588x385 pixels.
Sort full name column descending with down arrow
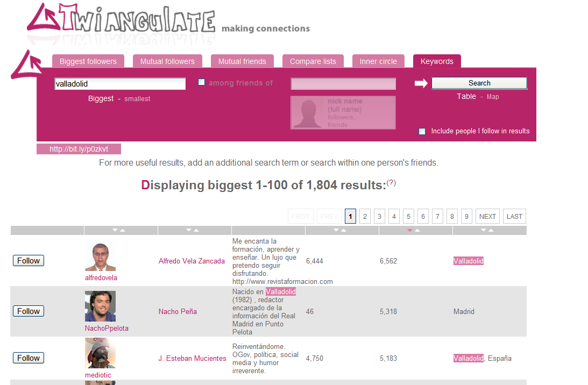click(189, 230)
